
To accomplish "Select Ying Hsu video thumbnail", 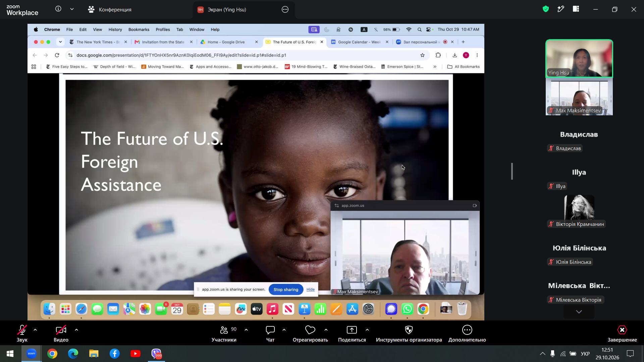I will coord(579,59).
